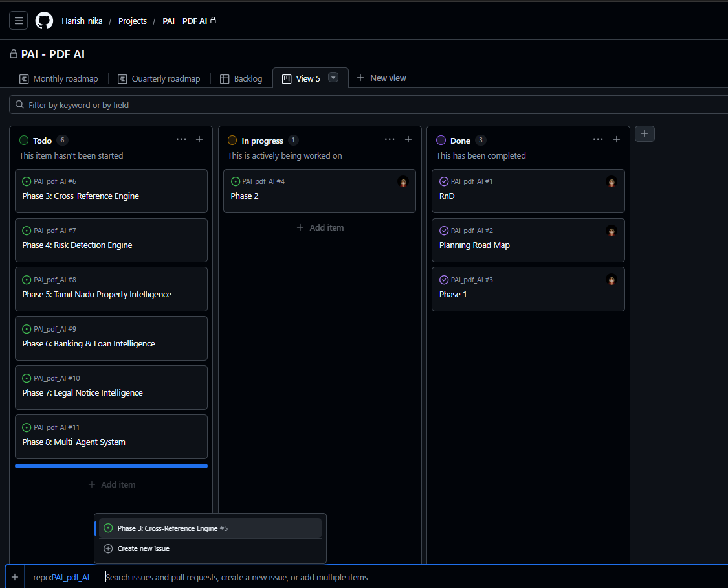Click New view button
This screenshot has width=728, height=588.
coord(381,78)
